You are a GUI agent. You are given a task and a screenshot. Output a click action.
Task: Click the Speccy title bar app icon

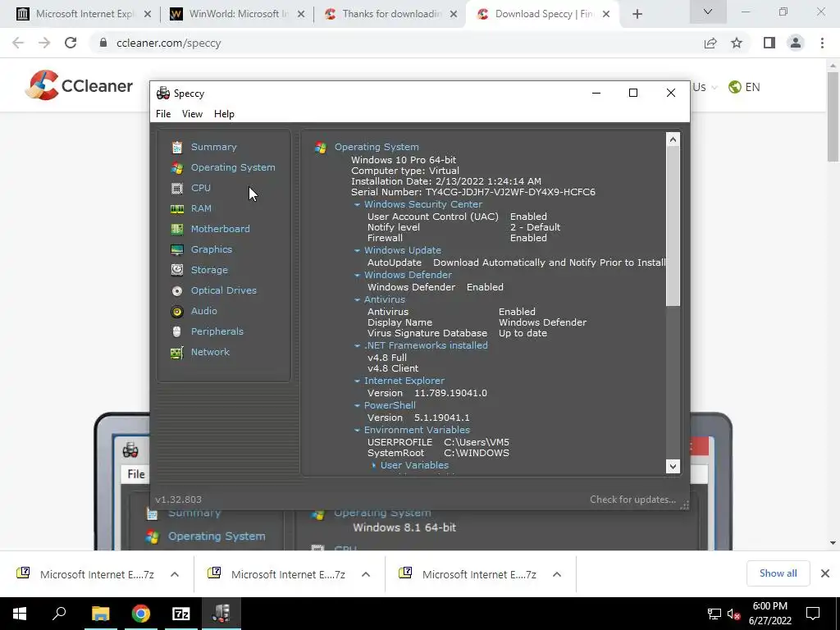(163, 94)
